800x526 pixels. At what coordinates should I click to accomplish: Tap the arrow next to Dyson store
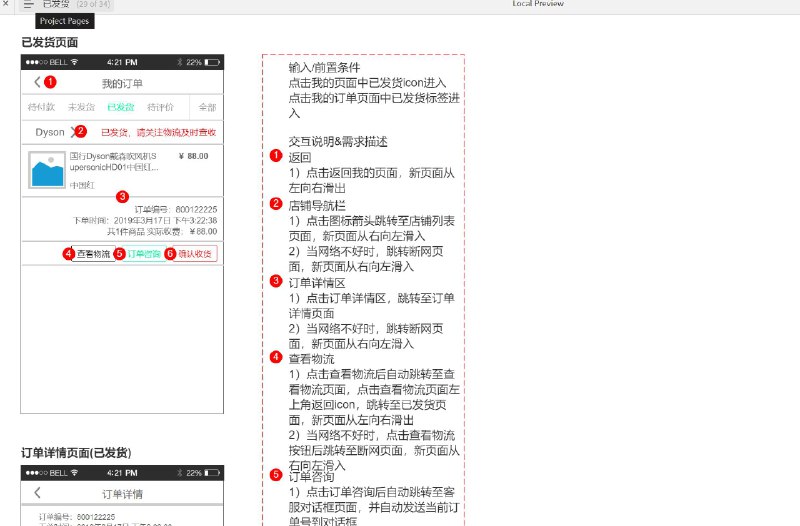pos(72,132)
